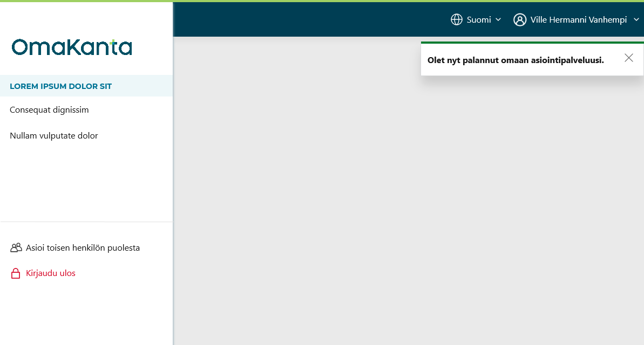Select LOREM IPSUM DOLOR SIT menu item

point(60,86)
